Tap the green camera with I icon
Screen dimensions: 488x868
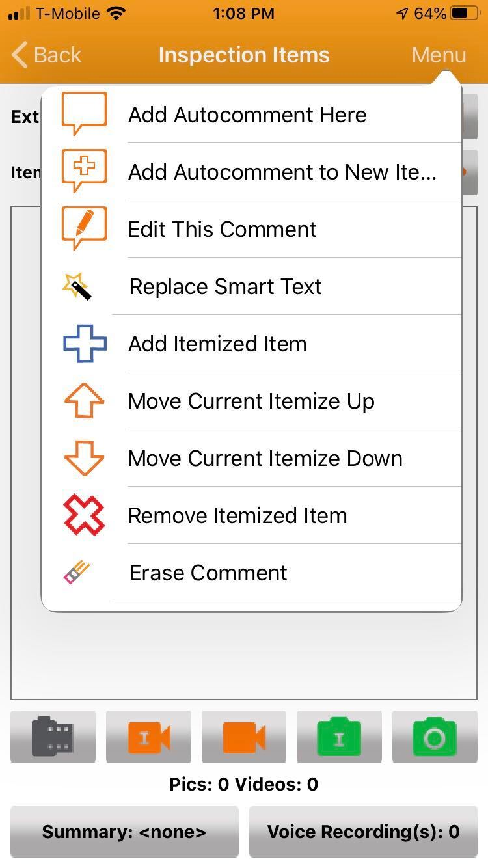click(339, 737)
